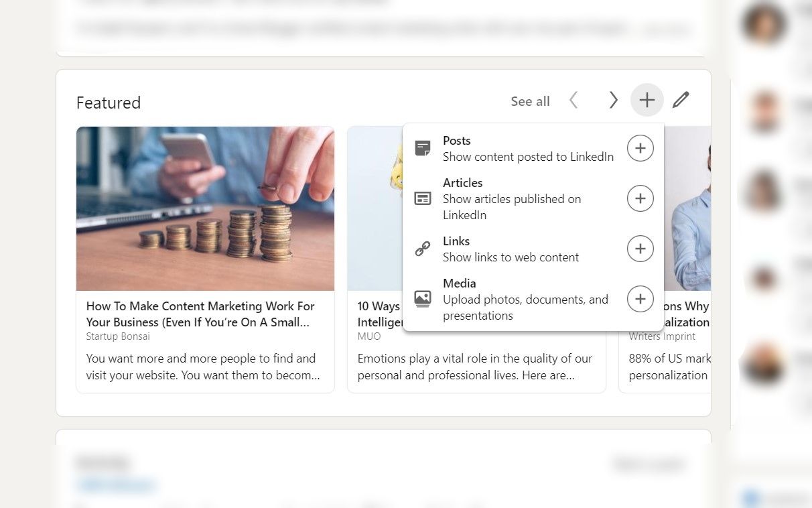Advance carousel with right chevron arrow

[x=613, y=99]
